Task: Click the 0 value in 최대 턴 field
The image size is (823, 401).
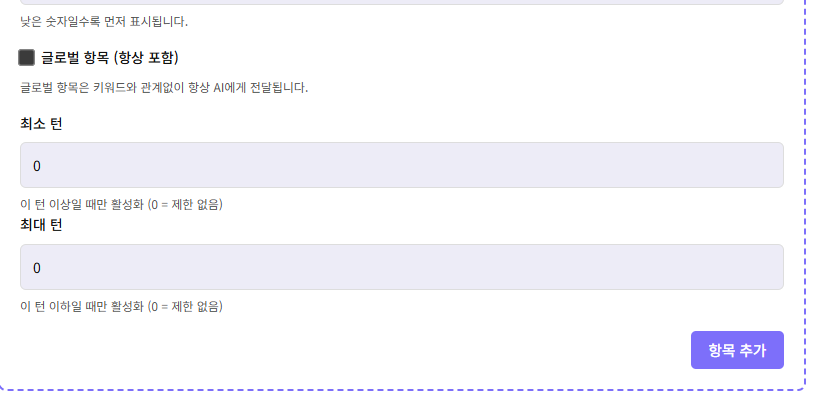Action: (37, 268)
